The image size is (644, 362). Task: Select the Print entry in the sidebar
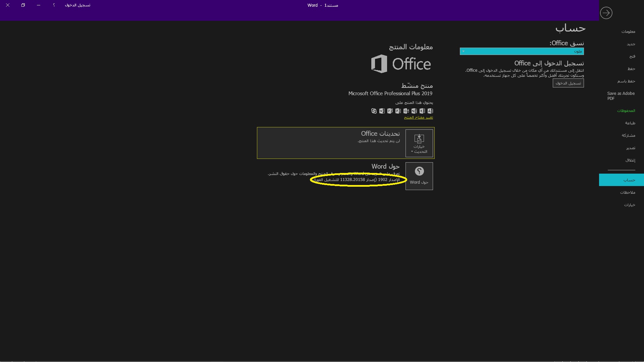[630, 123]
